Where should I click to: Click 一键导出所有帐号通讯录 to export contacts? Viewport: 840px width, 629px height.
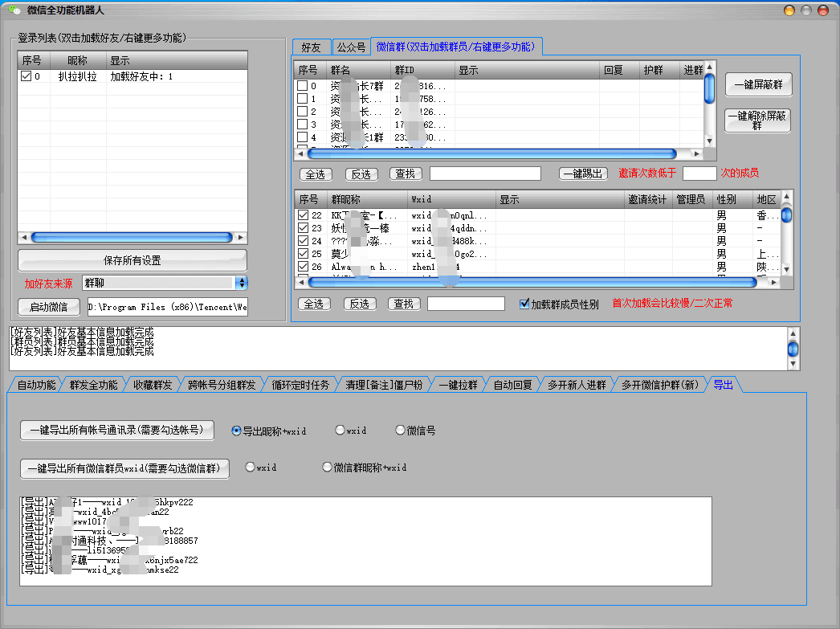tap(116, 431)
